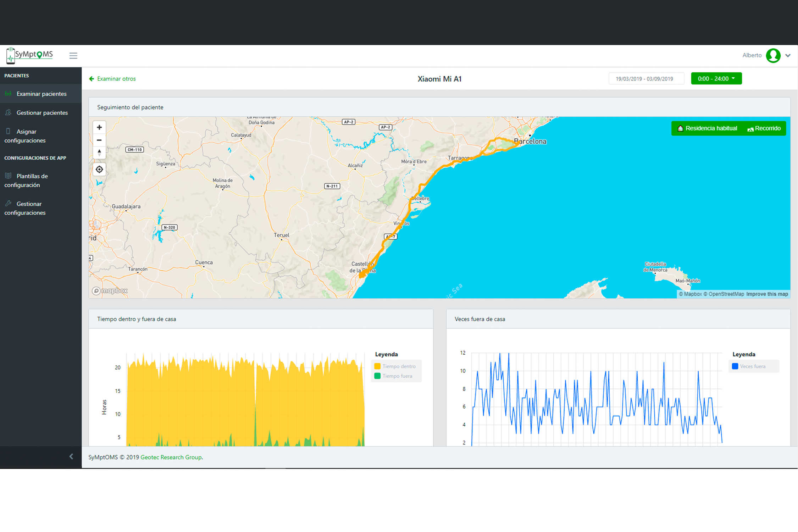798x532 pixels.
Task: Open Gestionar pacientes in the sidebar
Action: tap(42, 113)
